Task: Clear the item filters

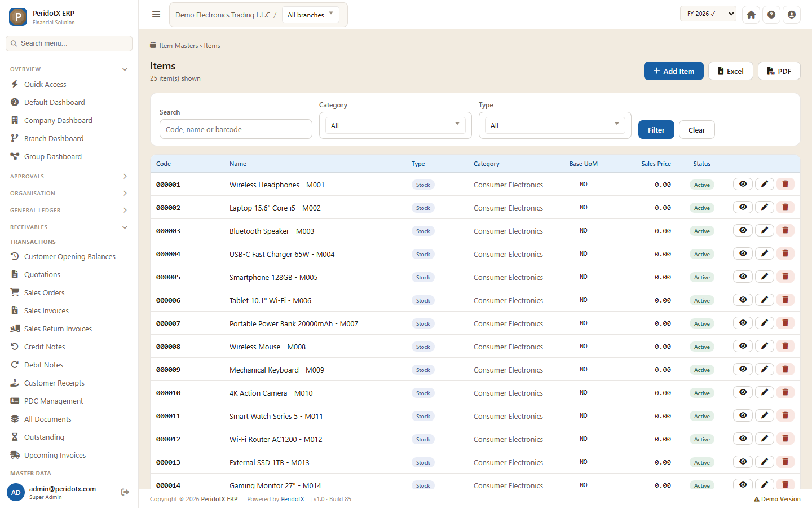Action: click(697, 130)
